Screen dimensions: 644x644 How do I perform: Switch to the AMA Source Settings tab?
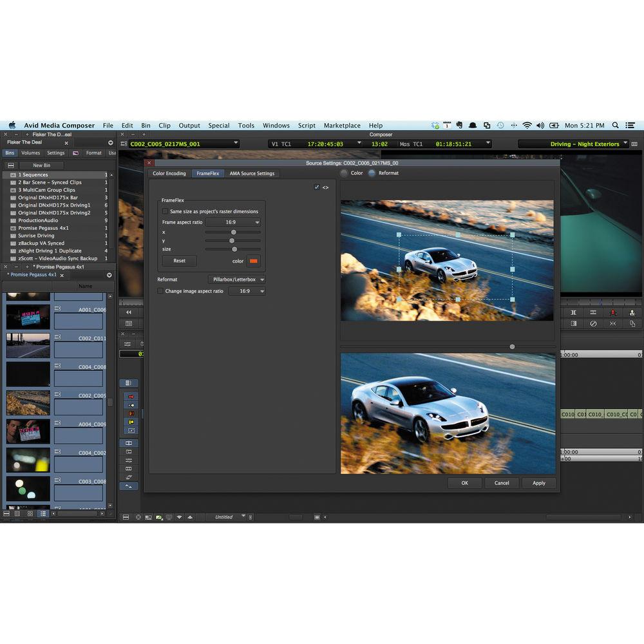252,173
